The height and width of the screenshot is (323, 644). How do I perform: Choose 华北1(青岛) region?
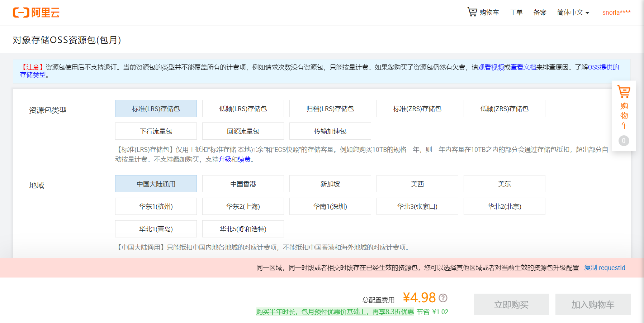click(x=156, y=229)
